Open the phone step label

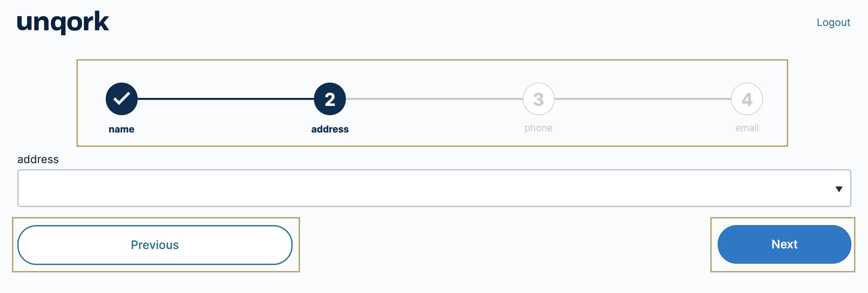[x=538, y=128]
